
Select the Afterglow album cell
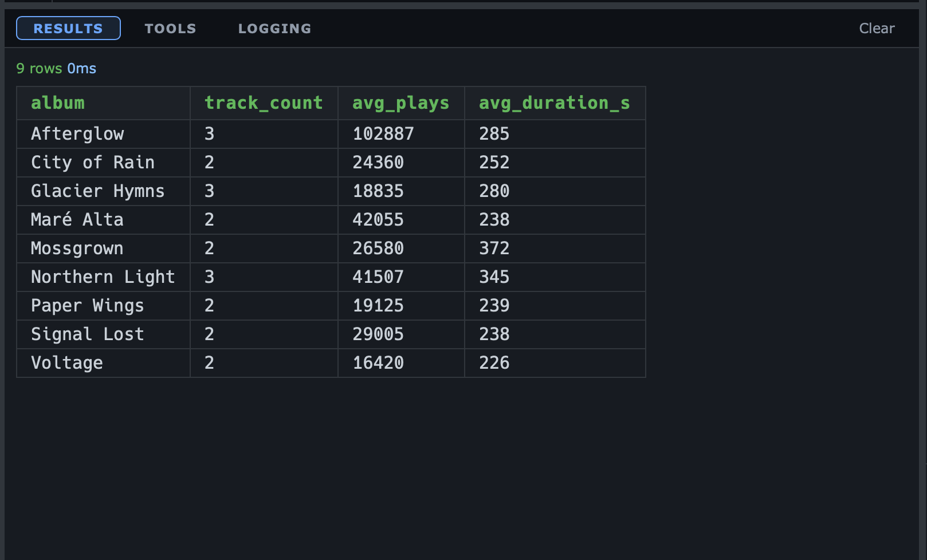pyautogui.click(x=104, y=134)
